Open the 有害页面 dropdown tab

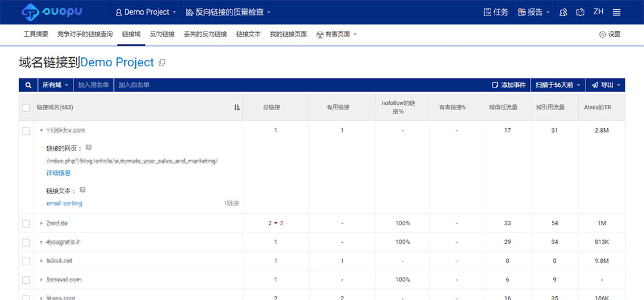click(x=336, y=35)
